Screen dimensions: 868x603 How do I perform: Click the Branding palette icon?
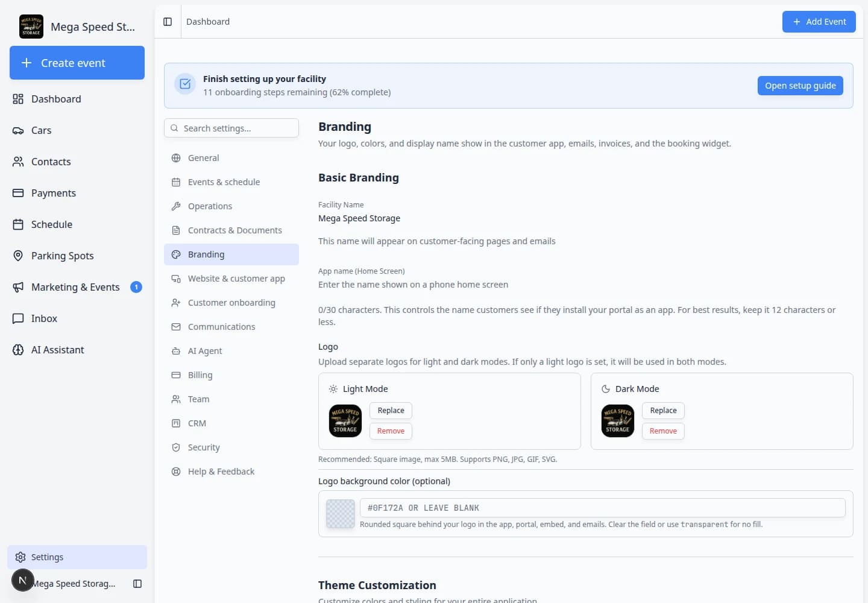click(x=176, y=254)
